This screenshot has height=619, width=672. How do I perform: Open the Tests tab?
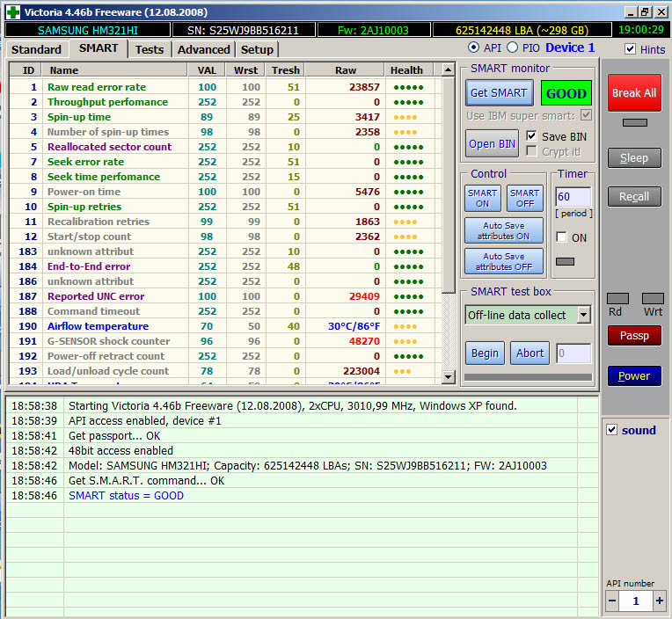point(150,50)
